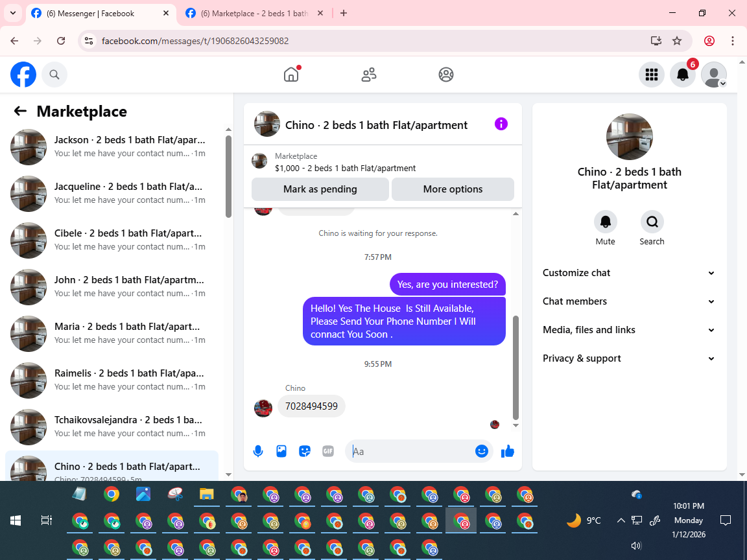Click the 'Yes, are you interested?' message
747x560 pixels.
(447, 285)
